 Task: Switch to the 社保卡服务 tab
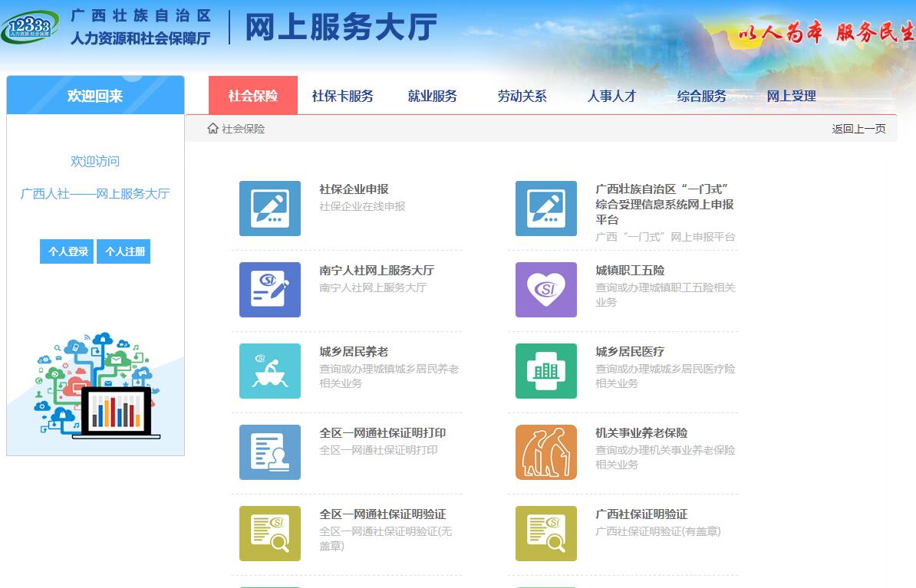point(342,96)
